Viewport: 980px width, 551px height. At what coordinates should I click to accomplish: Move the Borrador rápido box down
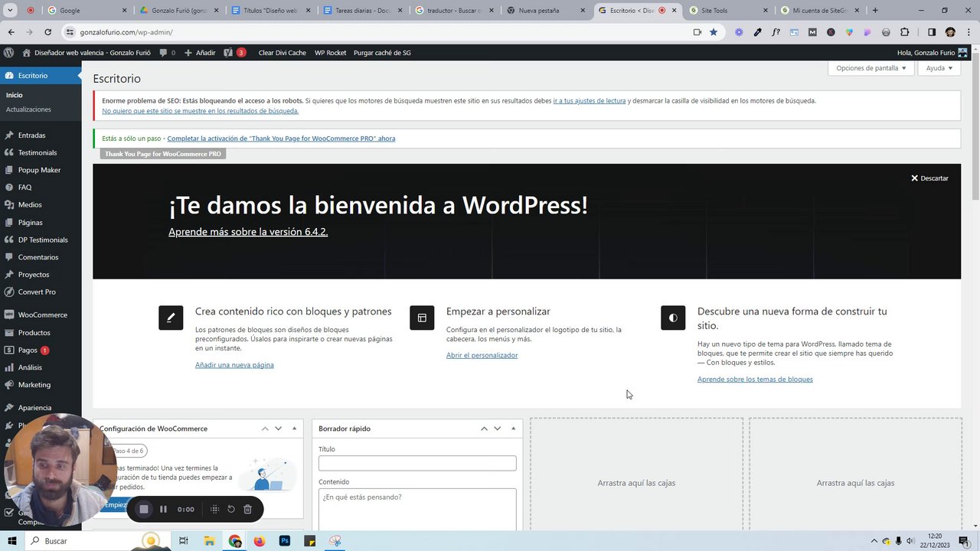point(498,429)
